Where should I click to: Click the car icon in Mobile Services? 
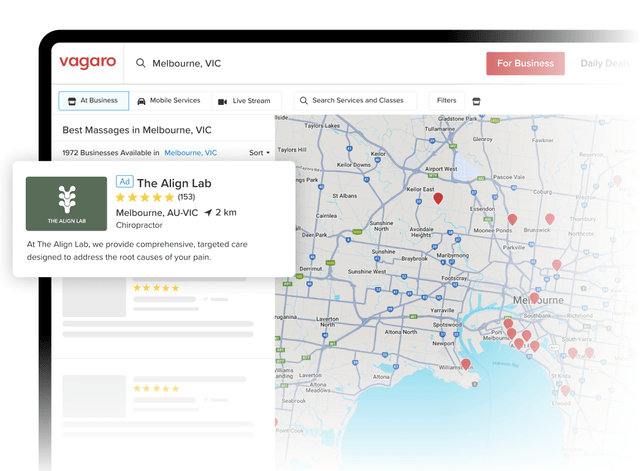141,101
